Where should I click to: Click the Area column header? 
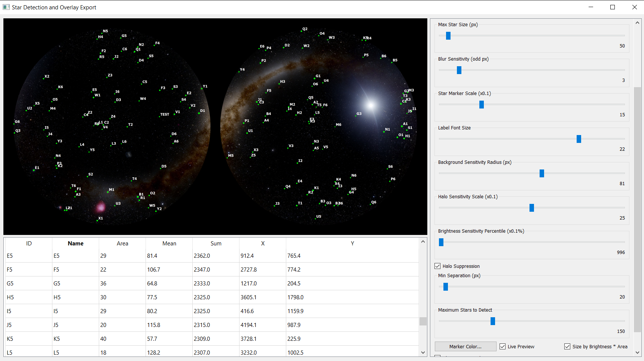pyautogui.click(x=122, y=243)
